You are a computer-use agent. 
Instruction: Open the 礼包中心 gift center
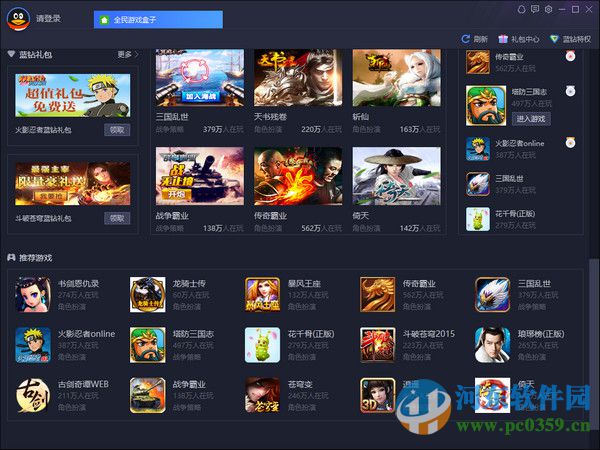pos(519,39)
